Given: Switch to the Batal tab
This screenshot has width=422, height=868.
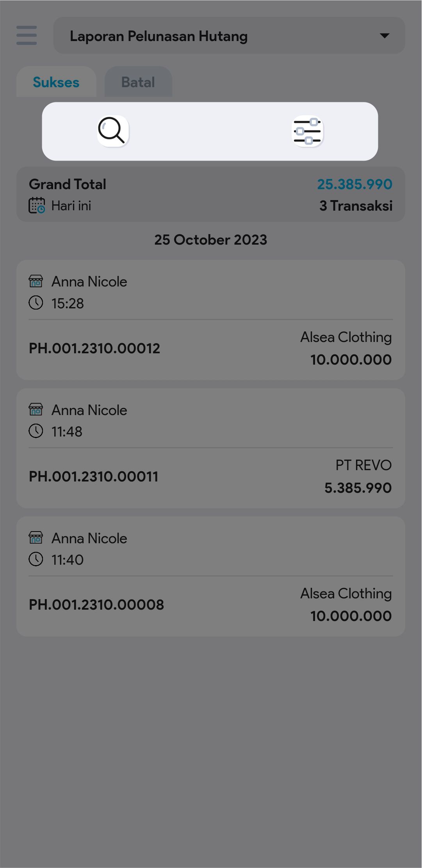Looking at the screenshot, I should click(138, 82).
